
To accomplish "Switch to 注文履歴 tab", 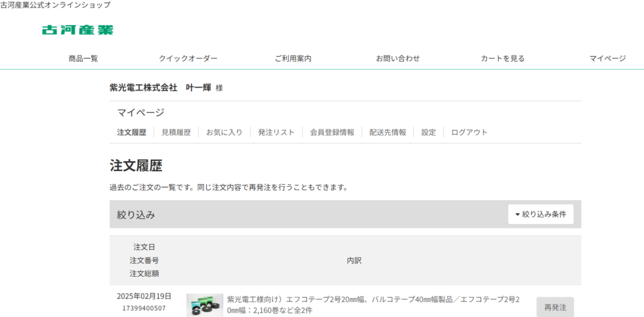I will 131,132.
